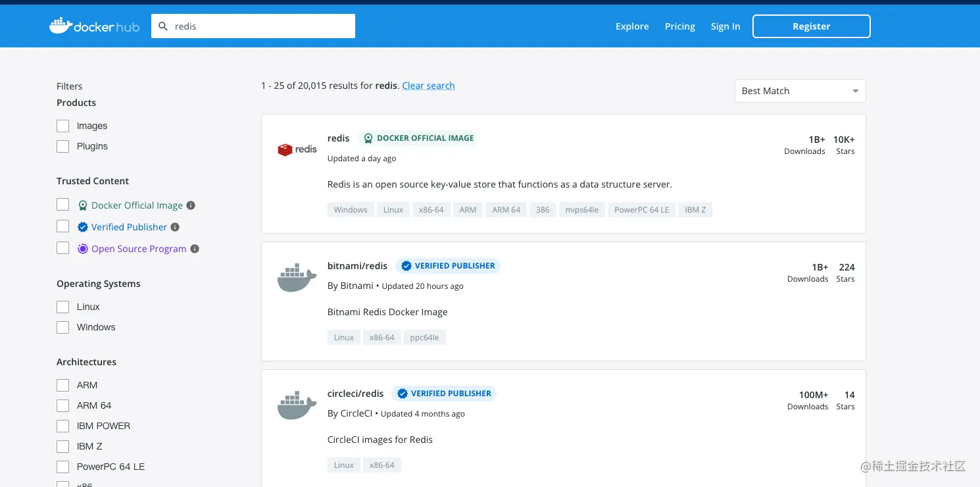Select the IBM POWER architecture checkbox
The width and height of the screenshot is (980, 487).
point(63,426)
